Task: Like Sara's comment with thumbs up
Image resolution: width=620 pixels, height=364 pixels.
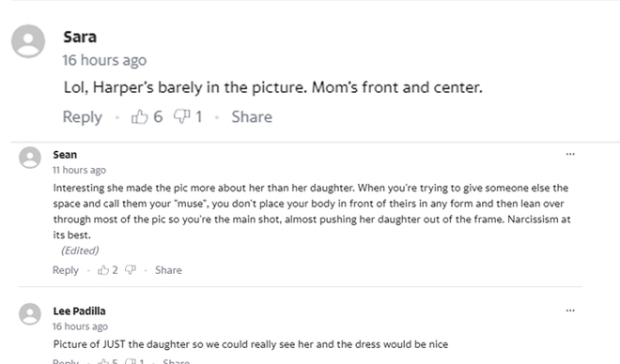Action: [x=139, y=116]
